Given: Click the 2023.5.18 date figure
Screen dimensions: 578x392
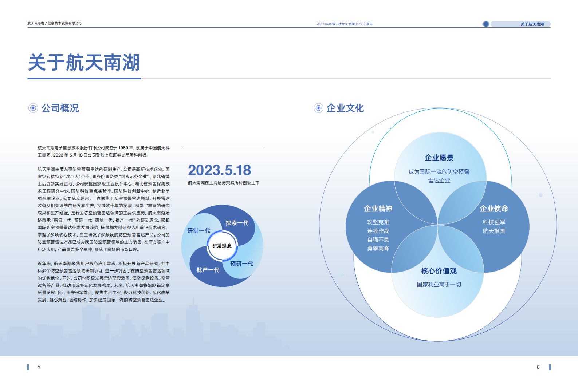Looking at the screenshot, I should 219,170.
